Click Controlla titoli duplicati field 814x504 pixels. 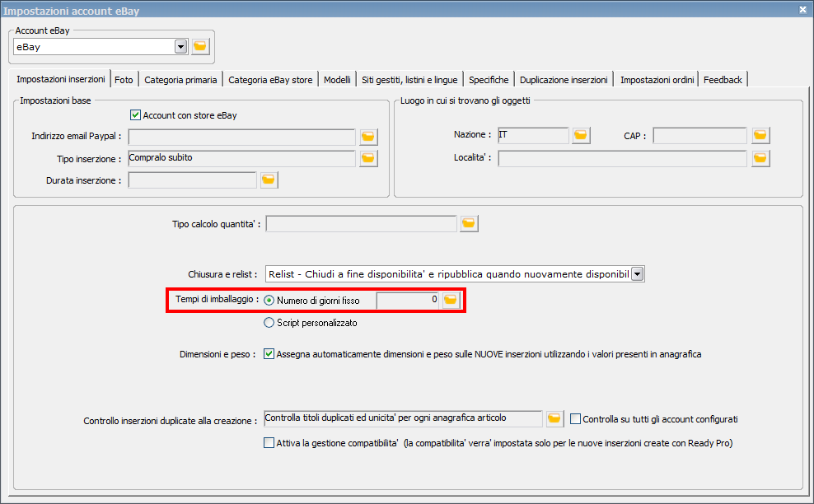tap(404, 418)
